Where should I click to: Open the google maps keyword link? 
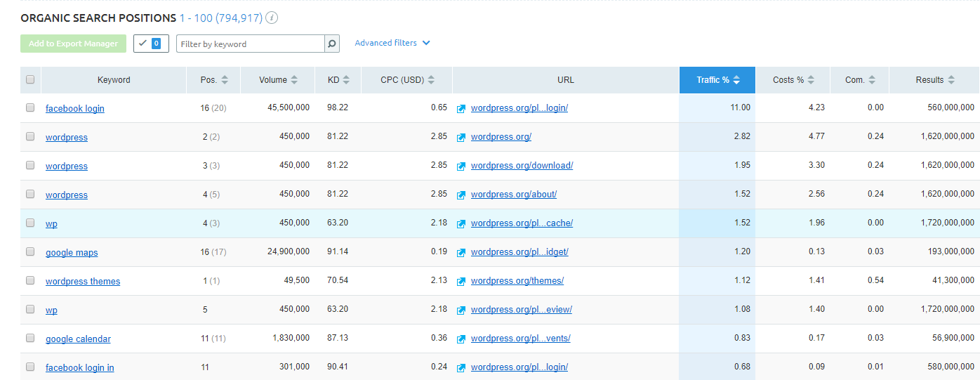(x=72, y=253)
